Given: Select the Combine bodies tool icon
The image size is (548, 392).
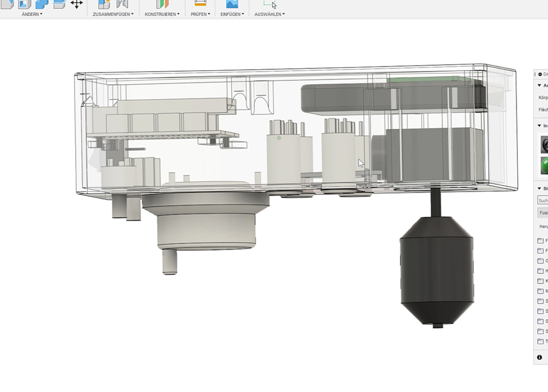Looking at the screenshot, I should (x=42, y=4).
